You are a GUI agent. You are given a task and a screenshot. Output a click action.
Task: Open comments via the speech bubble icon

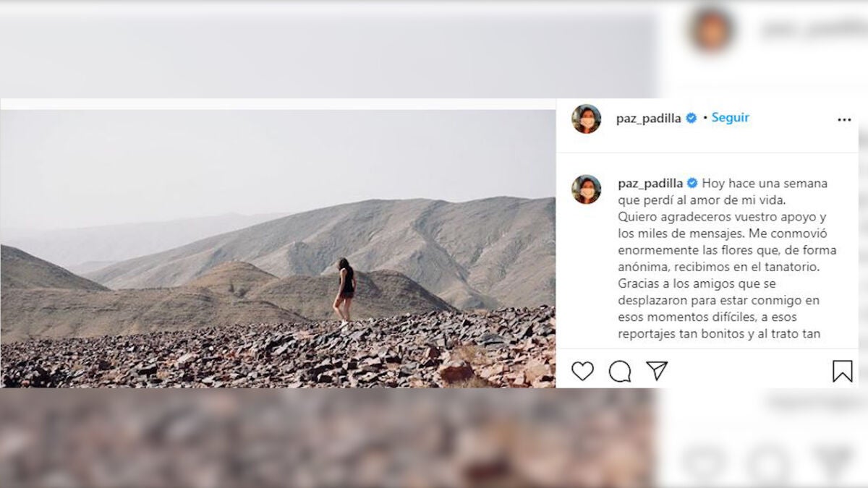(x=620, y=371)
